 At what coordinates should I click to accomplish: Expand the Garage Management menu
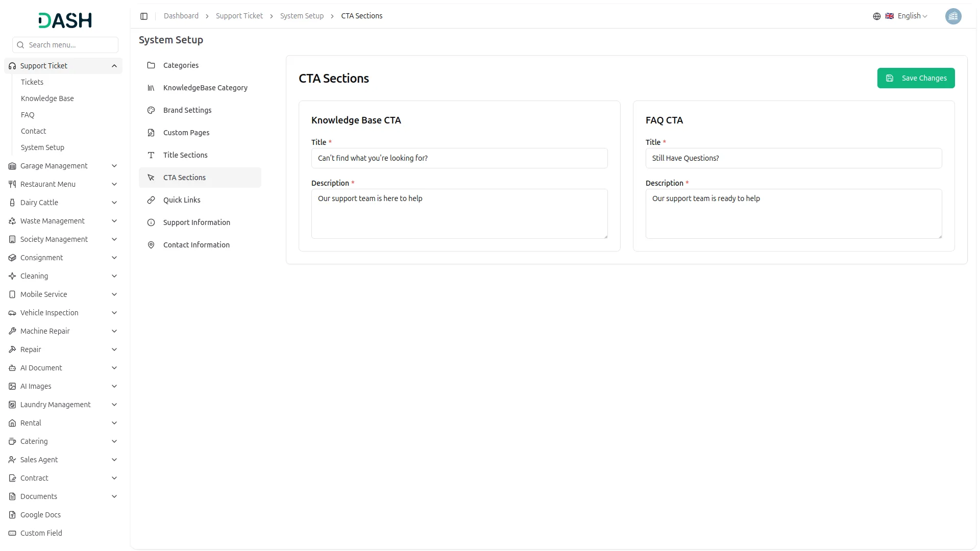coord(114,166)
